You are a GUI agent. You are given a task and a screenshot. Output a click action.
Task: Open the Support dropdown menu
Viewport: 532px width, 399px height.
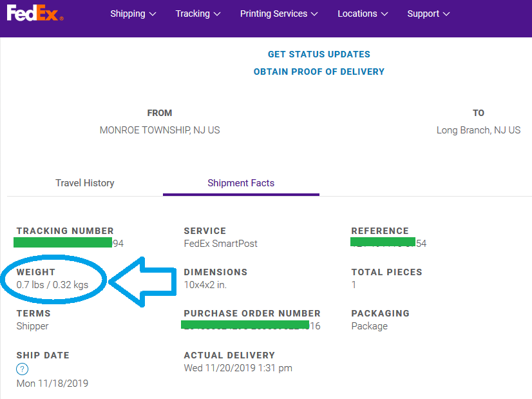coord(428,14)
